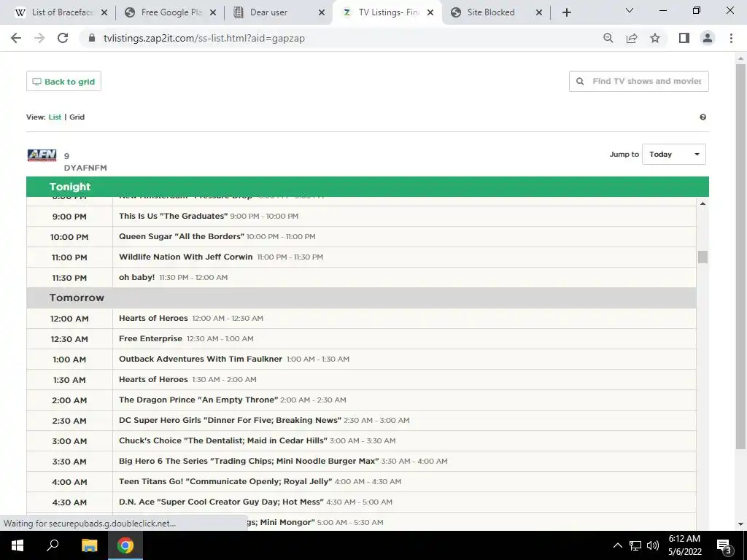Close the Free Google Play tab
Image resolution: width=747 pixels, height=560 pixels.
point(213,12)
